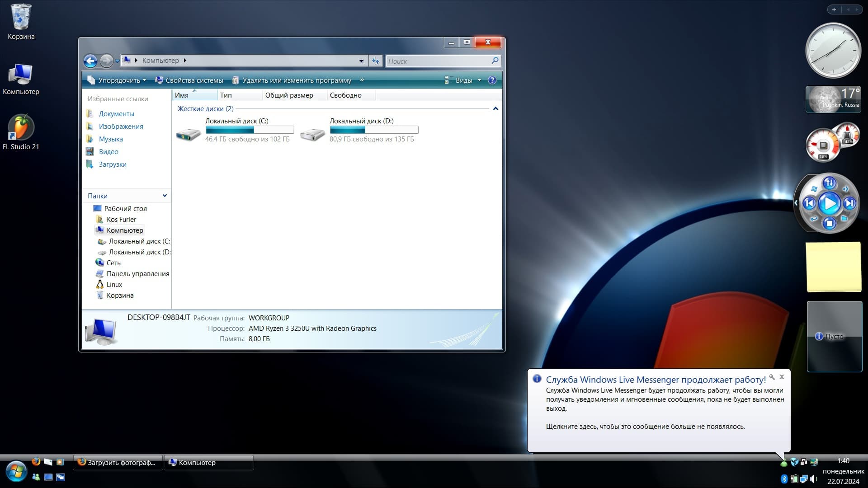The height and width of the screenshot is (488, 868).
Task: Select the Локальный диск (D:) drive icon
Action: point(312,134)
